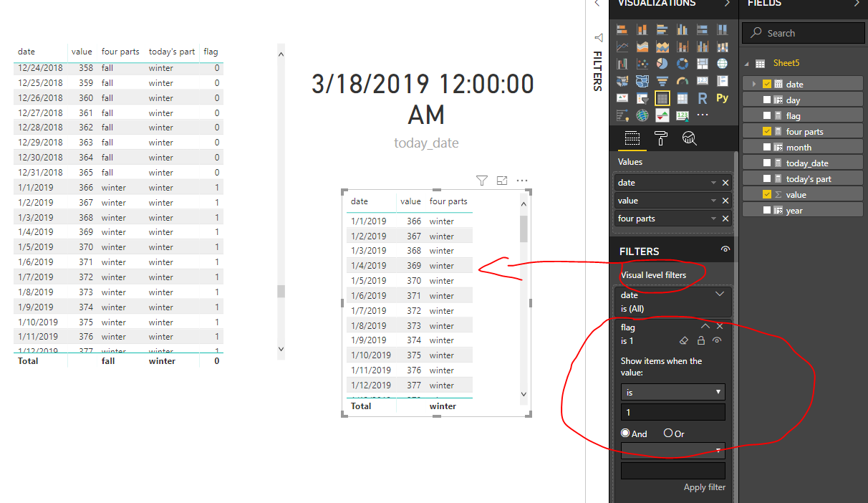The width and height of the screenshot is (868, 503).
Task: Select the line chart visual
Action: coord(622,47)
